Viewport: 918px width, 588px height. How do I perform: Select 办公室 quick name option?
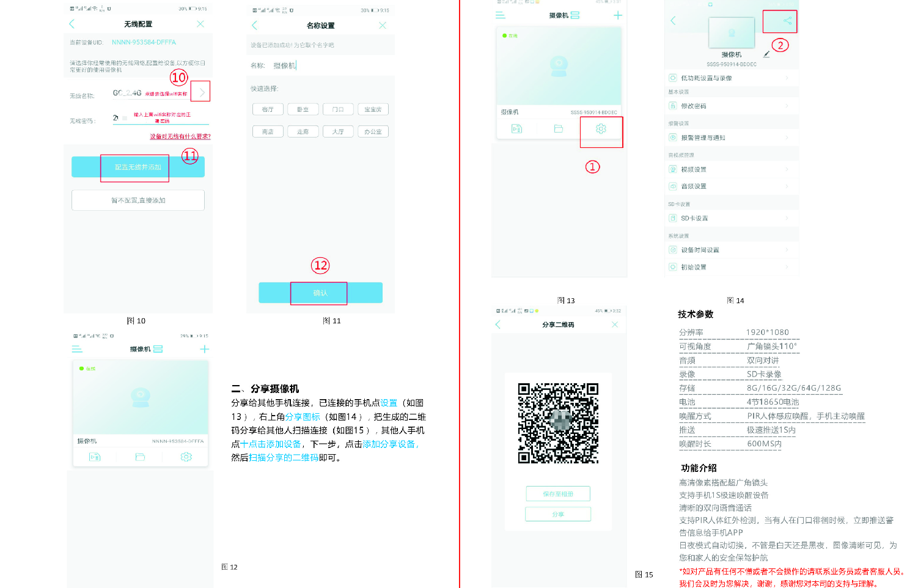point(373,131)
